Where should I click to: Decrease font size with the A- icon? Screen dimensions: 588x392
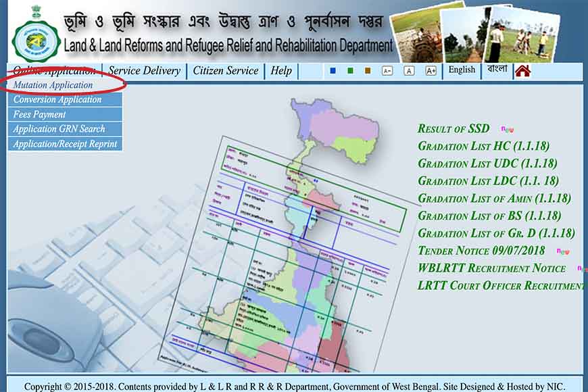coord(387,70)
